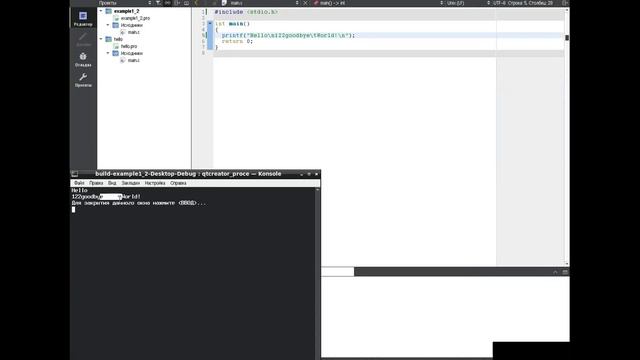
Task: Select main.c under hello project
Action: tap(133, 60)
